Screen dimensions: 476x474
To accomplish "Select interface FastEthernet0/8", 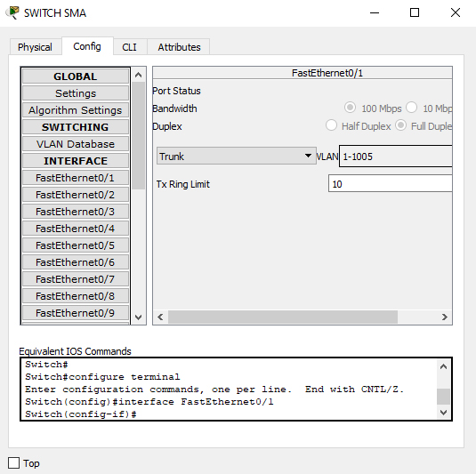I will click(x=76, y=296).
